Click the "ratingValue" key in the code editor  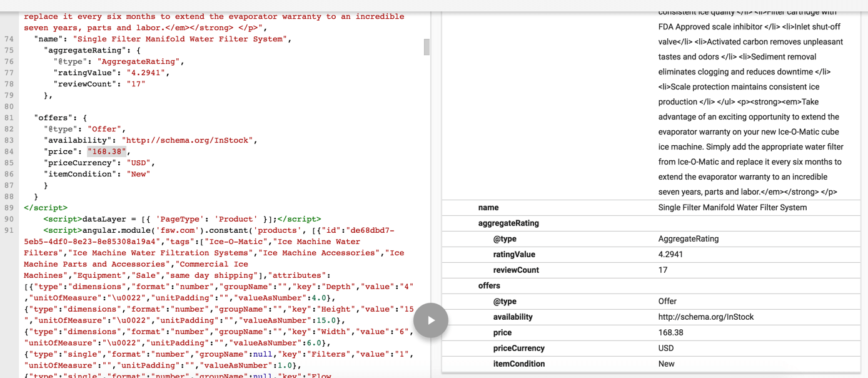(x=85, y=73)
